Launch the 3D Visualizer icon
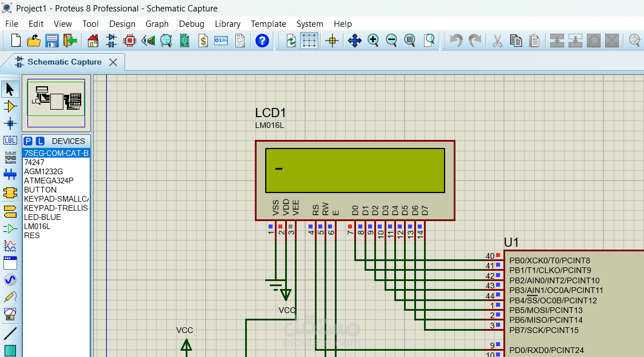The image size is (644, 357). point(148,41)
